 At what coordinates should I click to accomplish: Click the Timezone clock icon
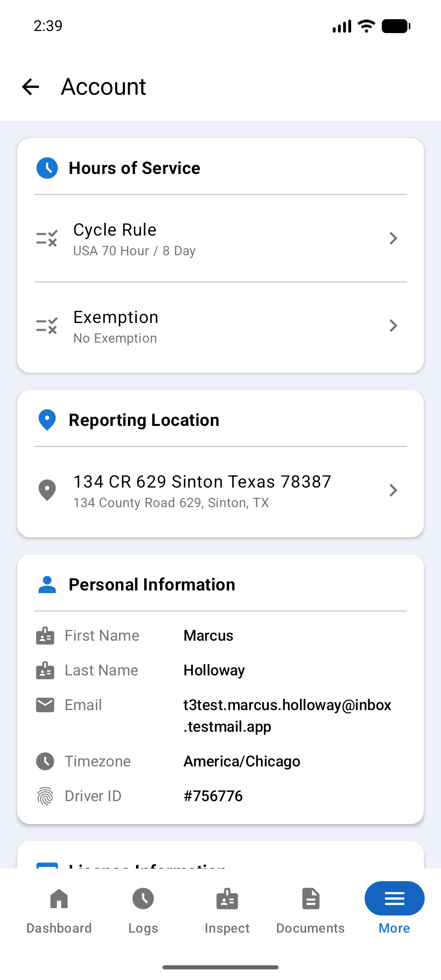(x=45, y=762)
